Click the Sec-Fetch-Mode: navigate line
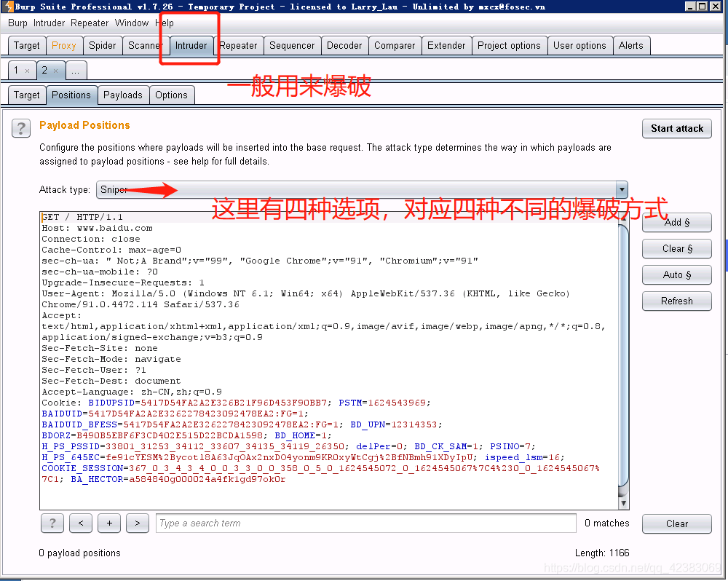 click(111, 359)
